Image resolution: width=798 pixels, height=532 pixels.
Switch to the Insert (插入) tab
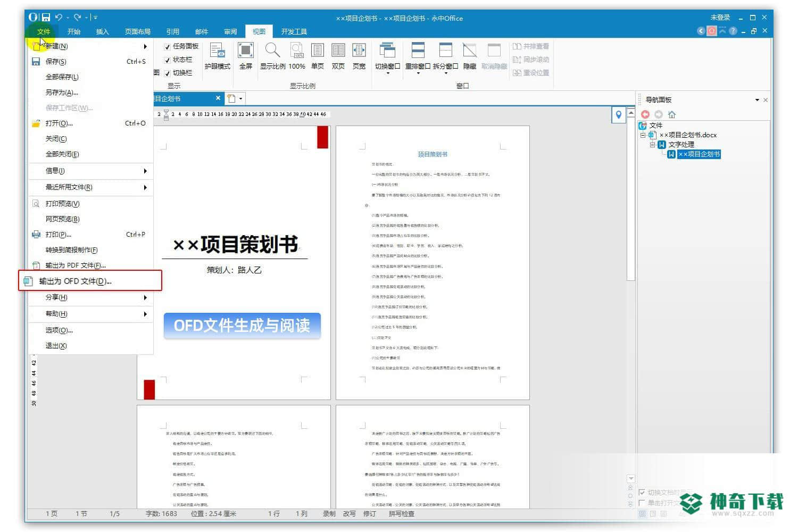[102, 31]
